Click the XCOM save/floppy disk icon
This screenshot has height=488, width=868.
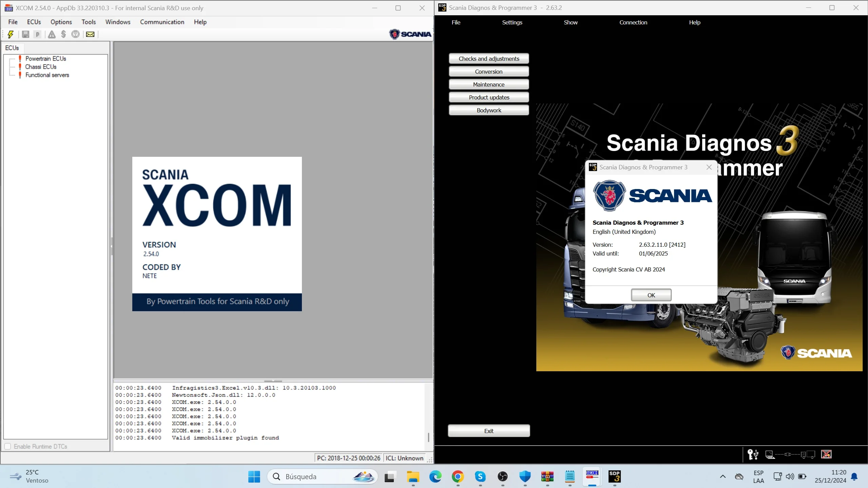click(x=26, y=34)
